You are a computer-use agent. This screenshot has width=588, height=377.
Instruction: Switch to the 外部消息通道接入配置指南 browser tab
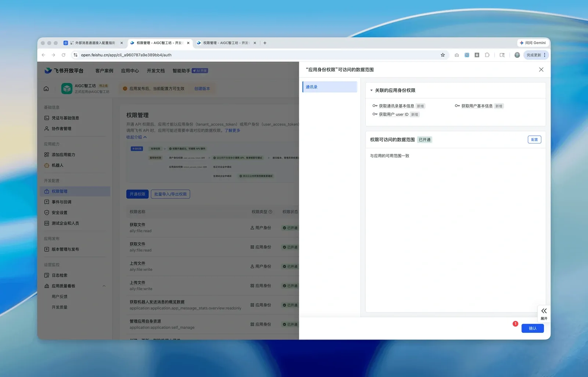pos(93,43)
